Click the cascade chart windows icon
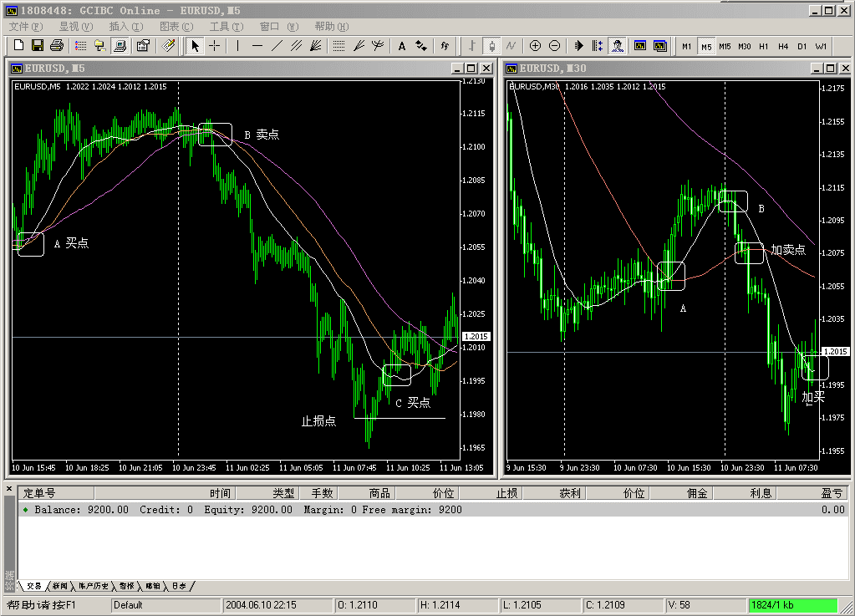Image resolution: width=855 pixels, height=616 pixels. (659, 46)
